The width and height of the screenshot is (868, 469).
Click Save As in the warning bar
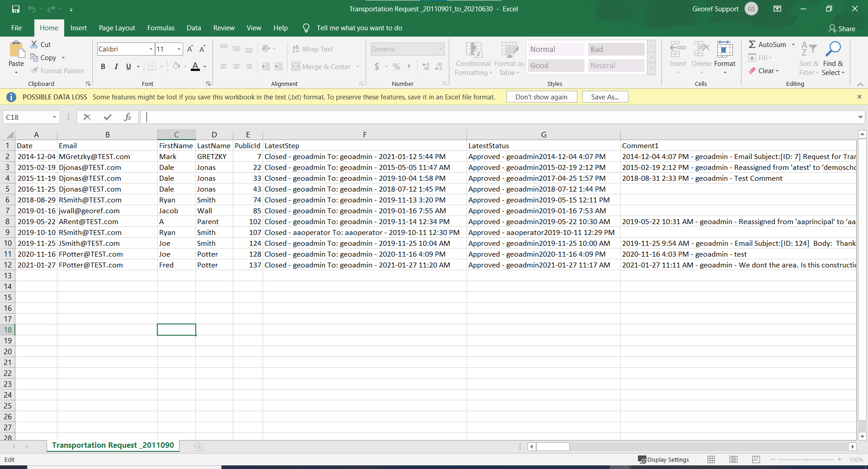point(605,97)
